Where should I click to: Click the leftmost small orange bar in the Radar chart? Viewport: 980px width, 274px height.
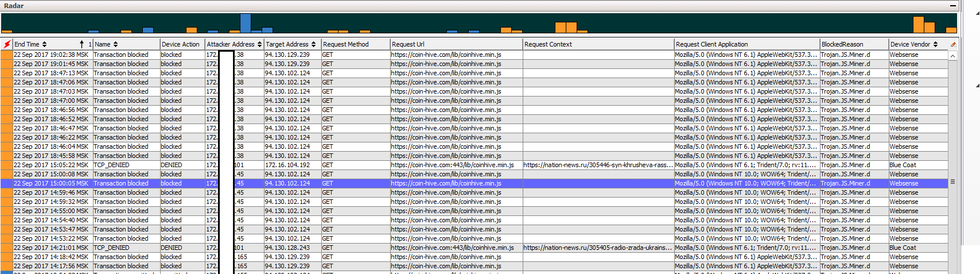pyautogui.click(x=6, y=32)
